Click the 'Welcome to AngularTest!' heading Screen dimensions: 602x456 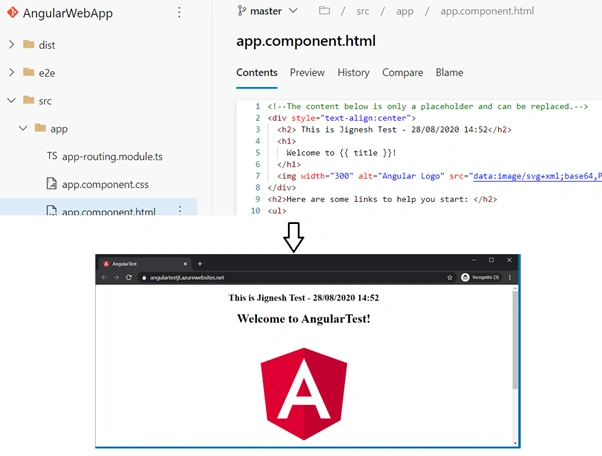[x=304, y=319]
